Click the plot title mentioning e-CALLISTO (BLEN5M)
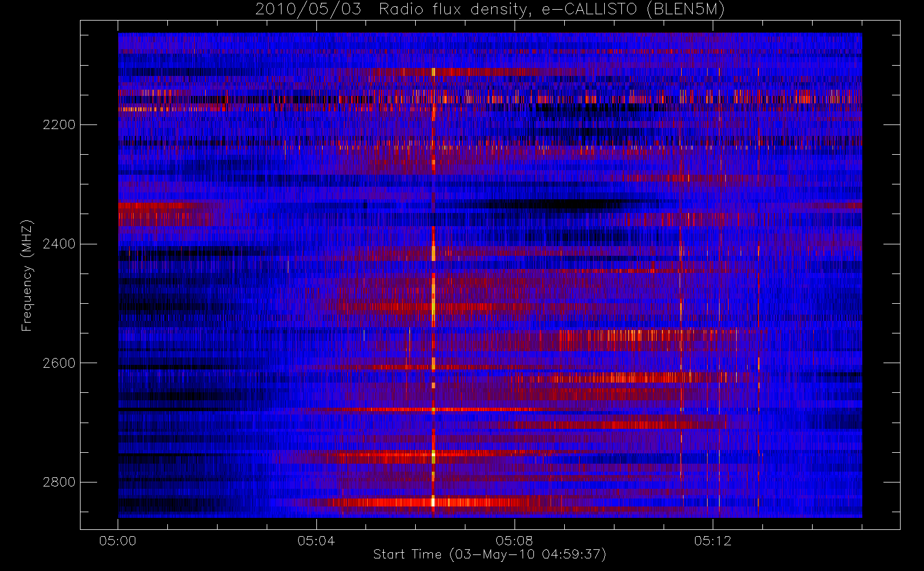The width and height of the screenshot is (924, 571). (490, 10)
